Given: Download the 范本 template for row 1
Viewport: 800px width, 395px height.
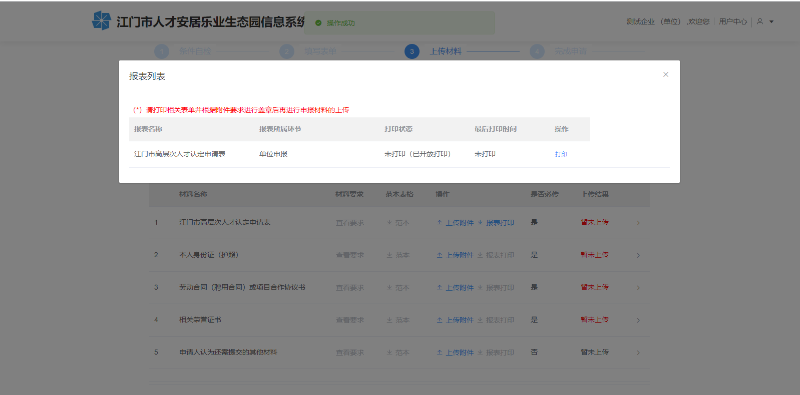Looking at the screenshot, I should click(x=398, y=223).
